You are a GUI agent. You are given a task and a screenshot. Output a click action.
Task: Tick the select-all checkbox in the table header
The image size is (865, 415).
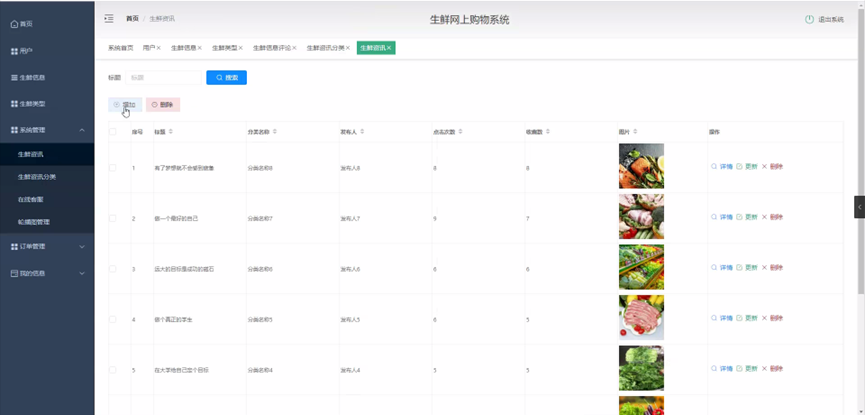point(113,132)
